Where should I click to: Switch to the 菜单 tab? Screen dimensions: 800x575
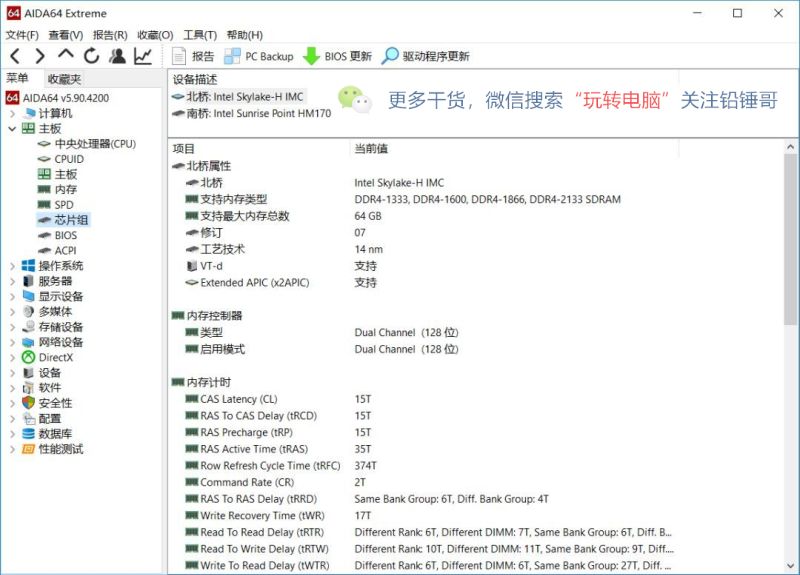[17, 78]
